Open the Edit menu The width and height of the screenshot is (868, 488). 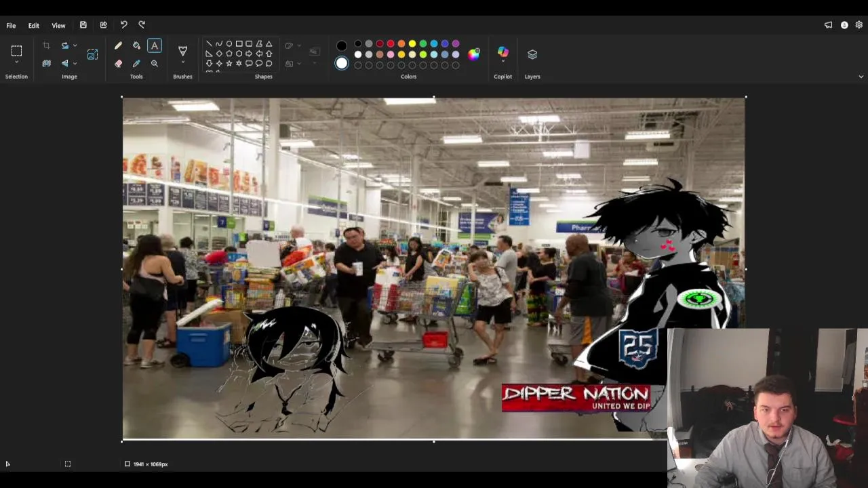click(33, 26)
